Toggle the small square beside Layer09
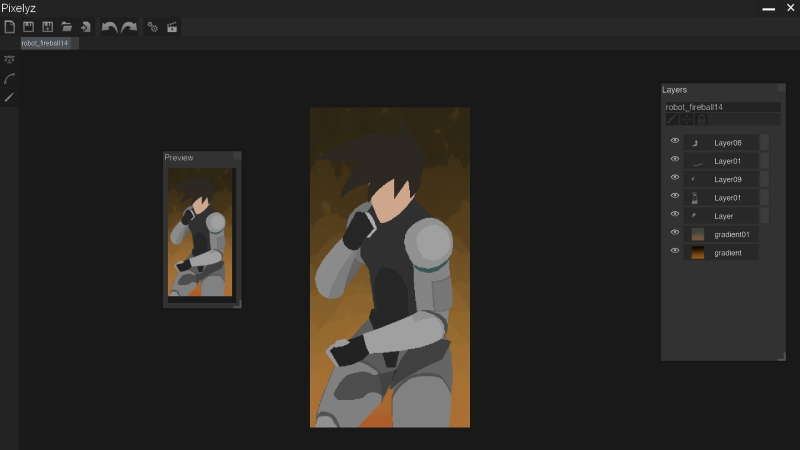 (764, 179)
